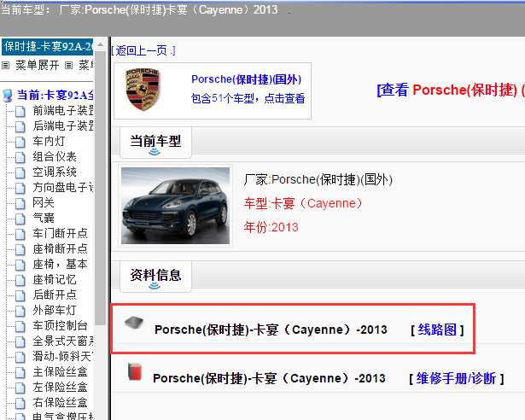Select the 车内灯 tree entry
525x420 pixels.
tap(49, 142)
